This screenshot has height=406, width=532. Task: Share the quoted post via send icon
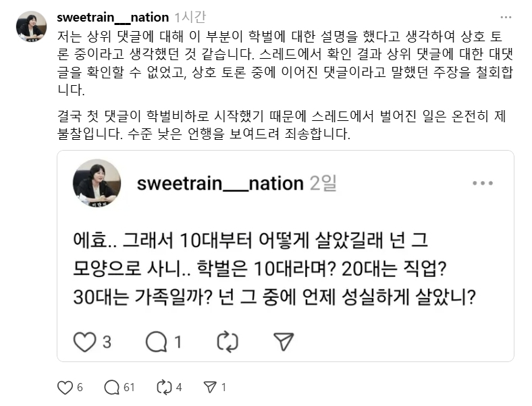click(284, 342)
